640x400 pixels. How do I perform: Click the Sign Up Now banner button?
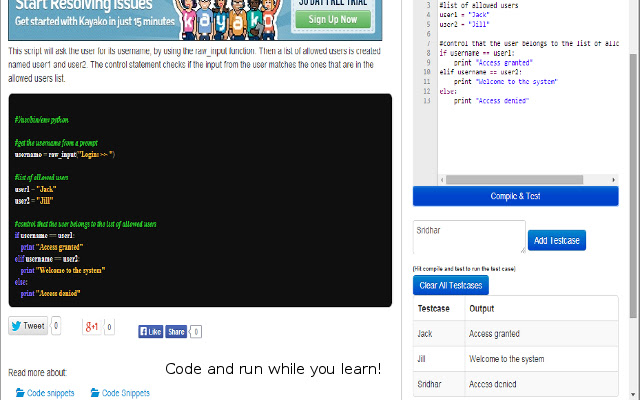[x=333, y=20]
